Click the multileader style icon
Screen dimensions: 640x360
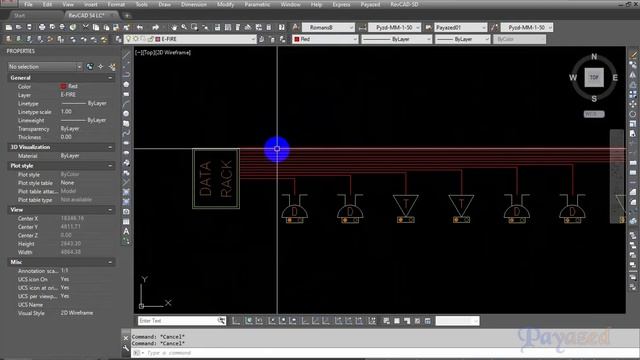tap(494, 27)
